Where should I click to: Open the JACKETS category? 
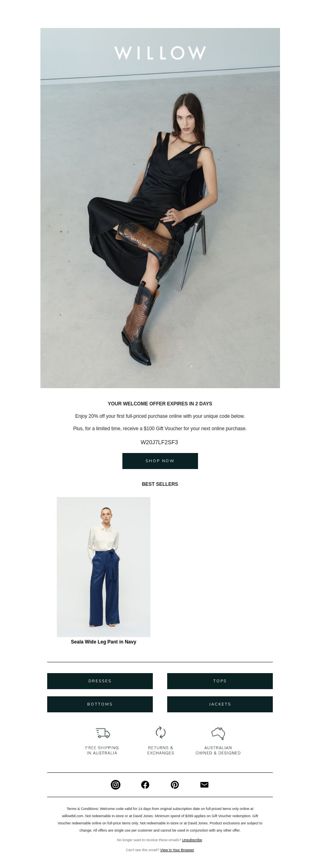pos(220,704)
